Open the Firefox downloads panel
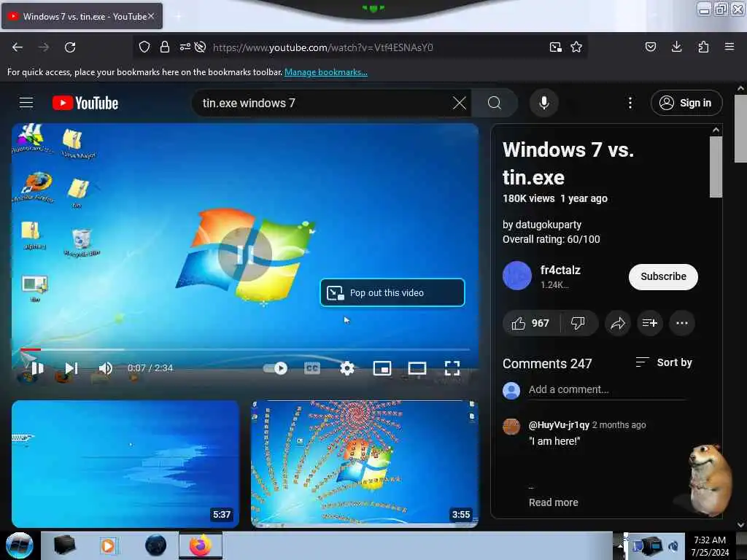 pos(676,47)
